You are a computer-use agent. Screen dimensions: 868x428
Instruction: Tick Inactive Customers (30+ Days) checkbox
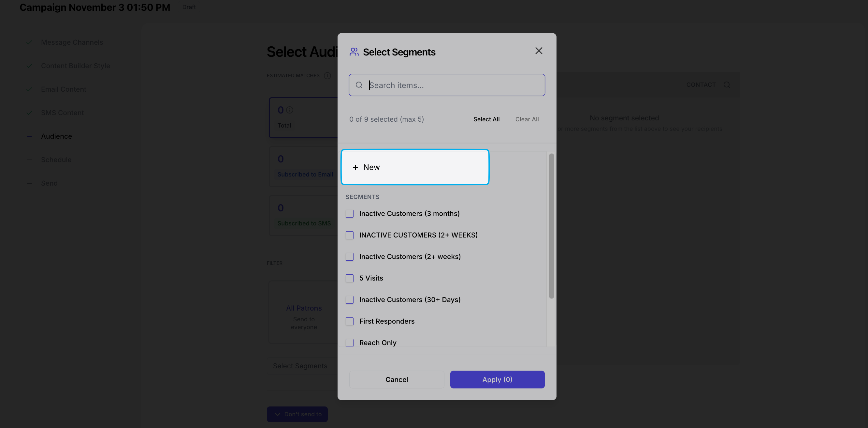[349, 300]
